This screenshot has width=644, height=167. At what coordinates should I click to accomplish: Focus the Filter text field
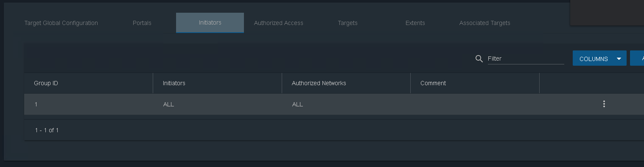pyautogui.click(x=526, y=58)
